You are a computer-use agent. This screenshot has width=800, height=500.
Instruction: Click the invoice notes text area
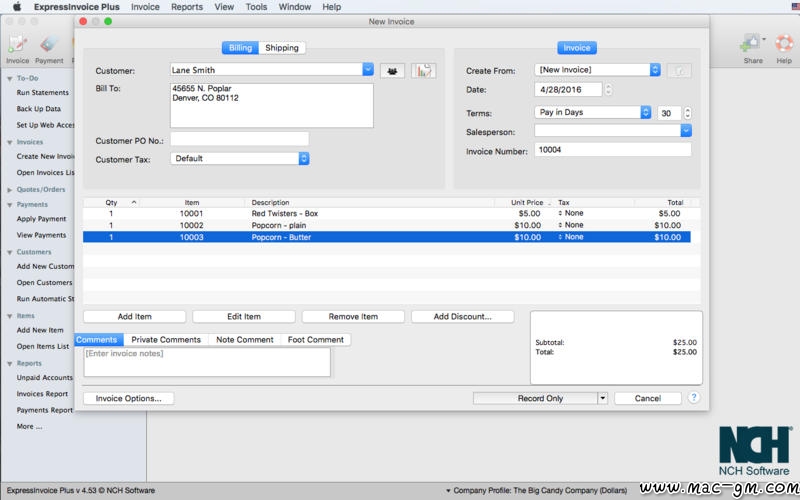pyautogui.click(x=207, y=362)
